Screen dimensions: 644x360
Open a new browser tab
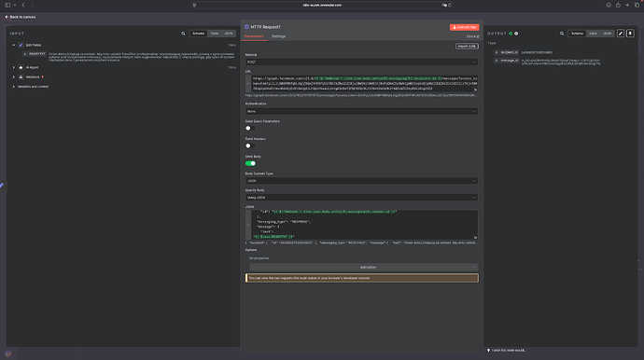(627, 5)
